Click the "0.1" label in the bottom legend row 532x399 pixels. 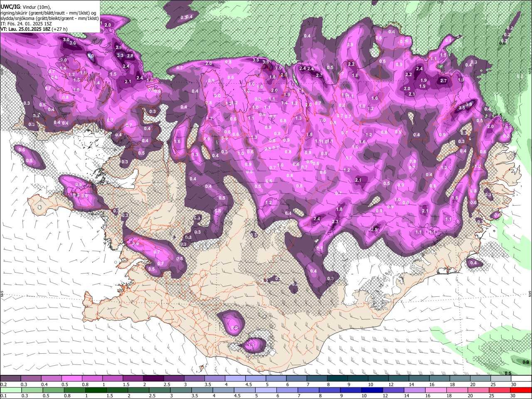coord(4,396)
